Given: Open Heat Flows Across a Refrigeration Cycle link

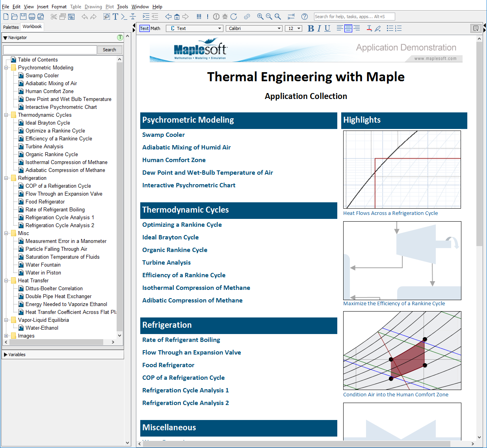Looking at the screenshot, I should (390, 213).
